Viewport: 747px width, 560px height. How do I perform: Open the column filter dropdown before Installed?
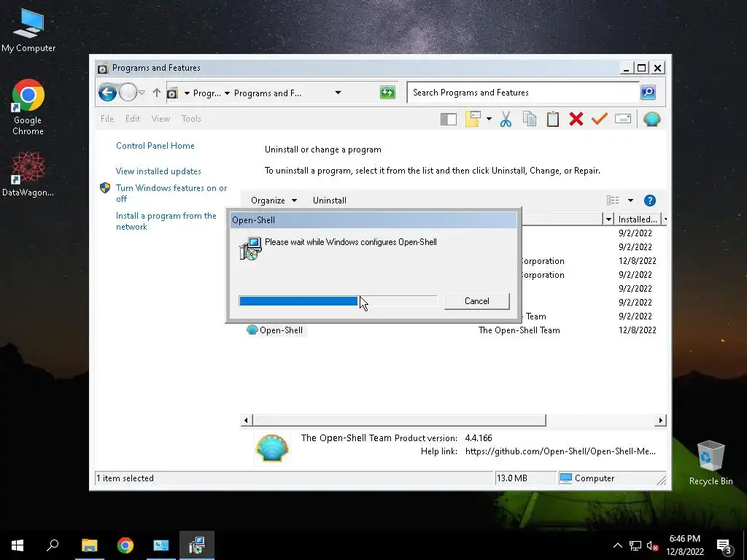[x=608, y=219]
